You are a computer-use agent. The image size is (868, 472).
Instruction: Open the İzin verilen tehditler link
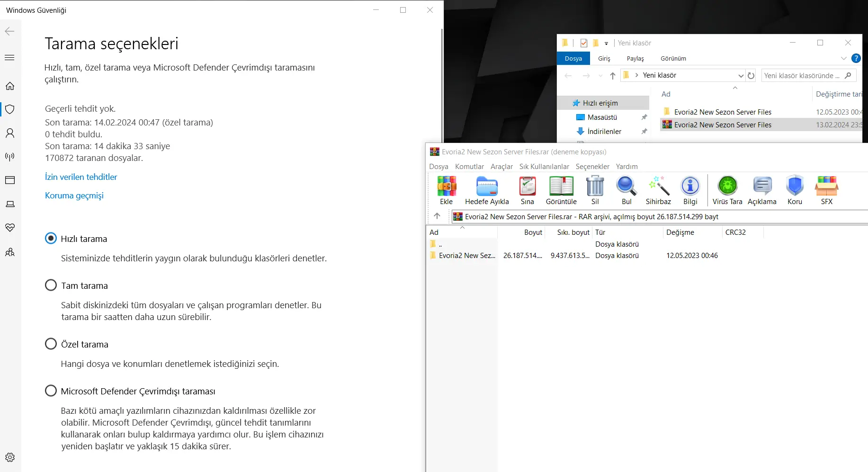point(81,177)
